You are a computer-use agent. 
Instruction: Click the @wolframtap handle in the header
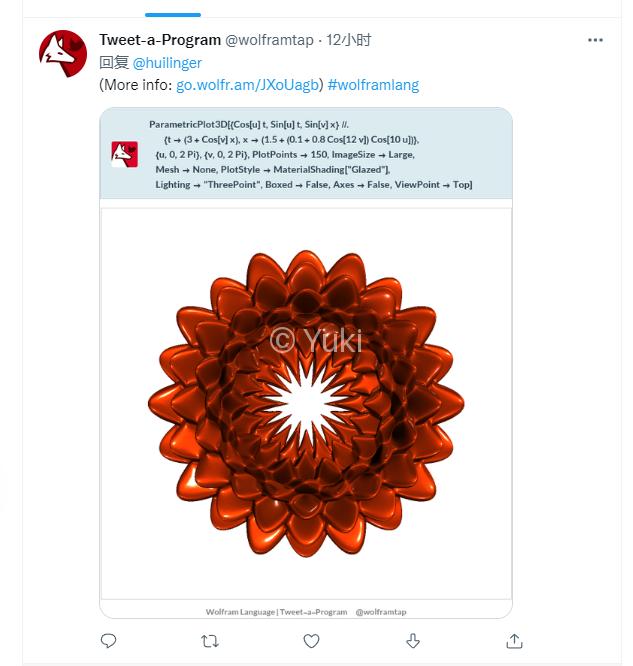point(268,41)
